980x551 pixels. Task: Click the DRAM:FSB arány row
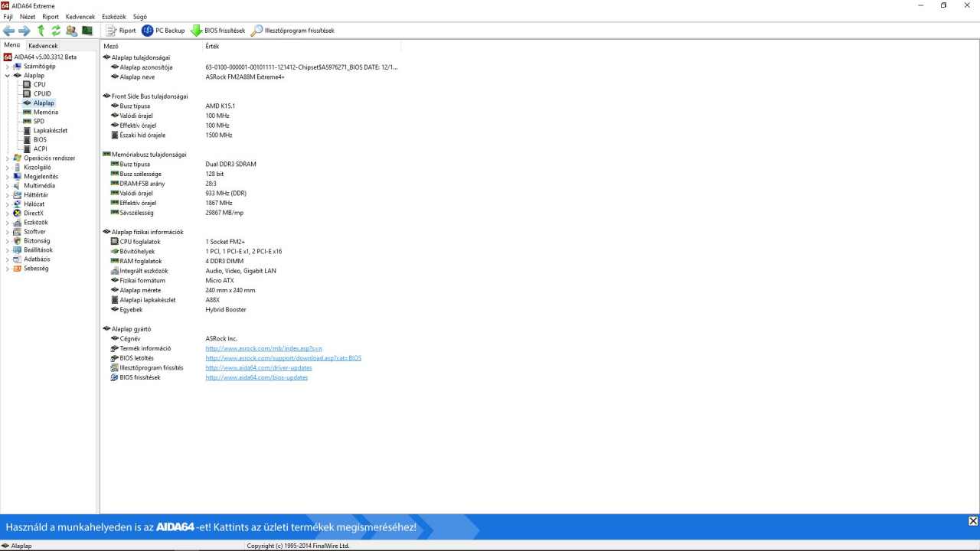pos(251,184)
